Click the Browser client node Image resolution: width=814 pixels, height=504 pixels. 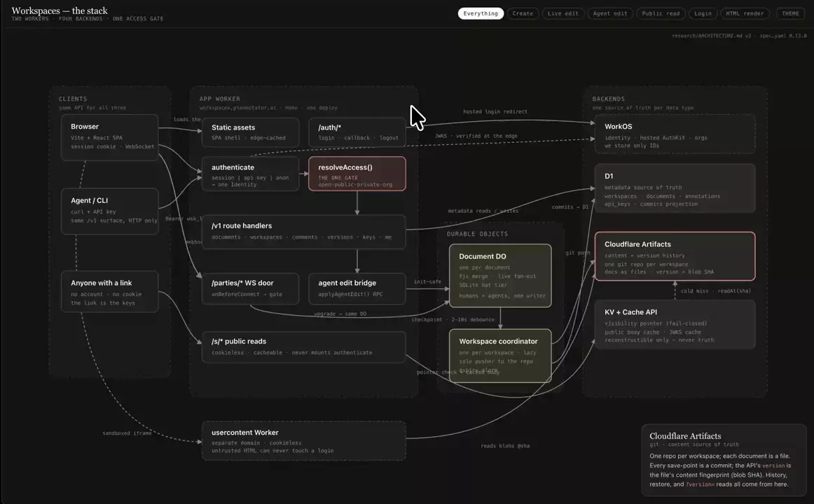point(109,137)
